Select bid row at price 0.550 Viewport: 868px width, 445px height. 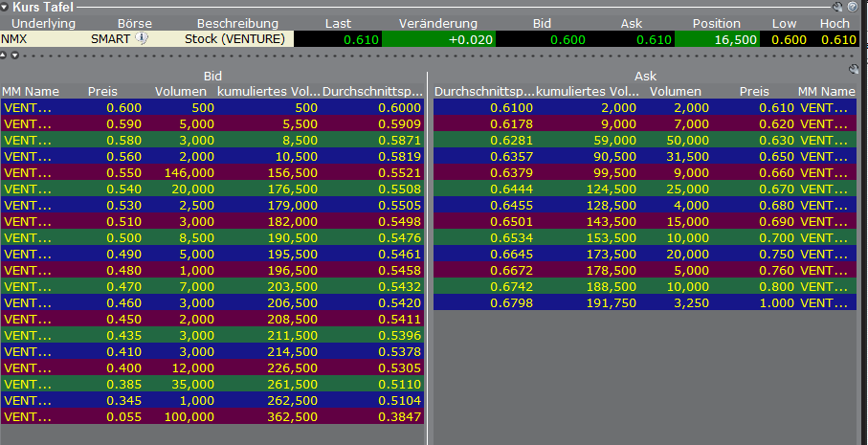211,173
